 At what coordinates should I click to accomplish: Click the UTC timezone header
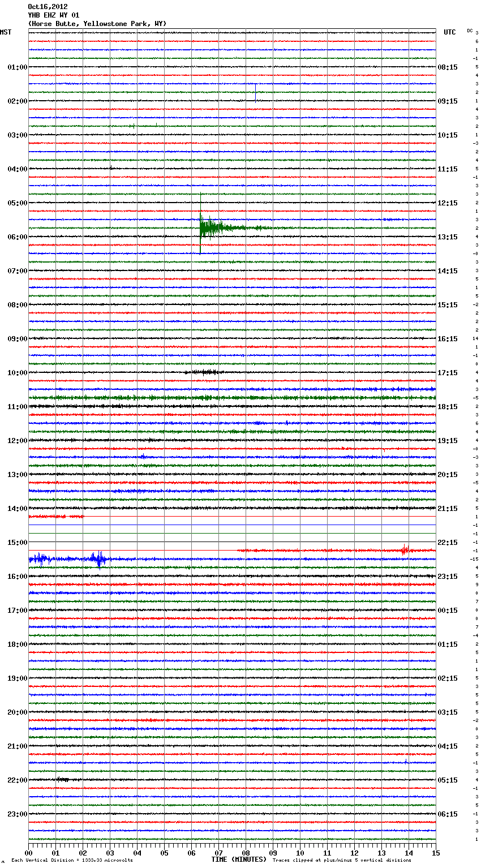(x=450, y=32)
